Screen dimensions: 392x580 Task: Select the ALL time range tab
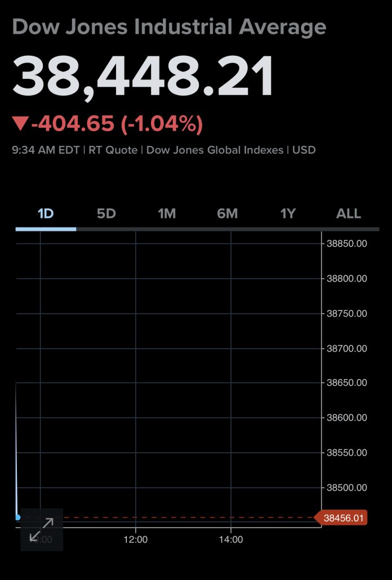(x=349, y=214)
